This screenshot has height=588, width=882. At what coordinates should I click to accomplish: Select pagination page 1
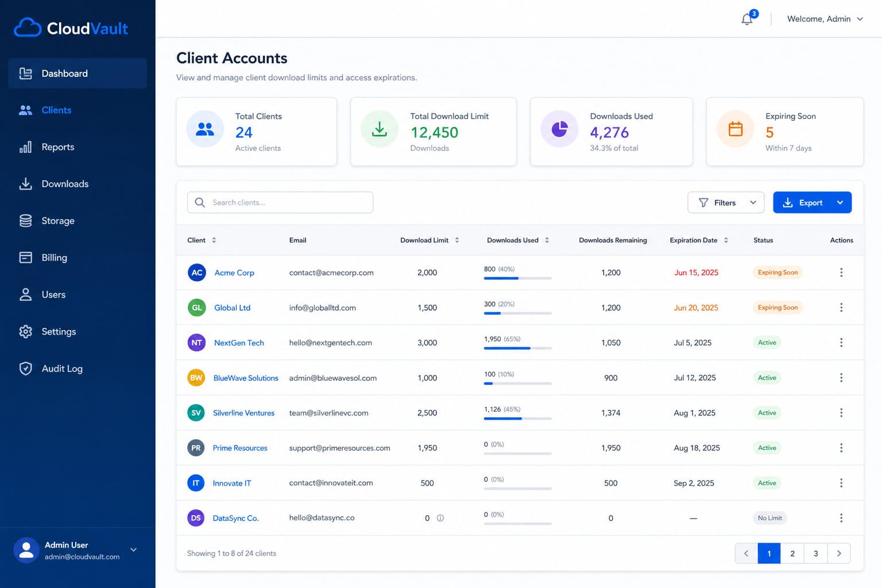pos(769,554)
